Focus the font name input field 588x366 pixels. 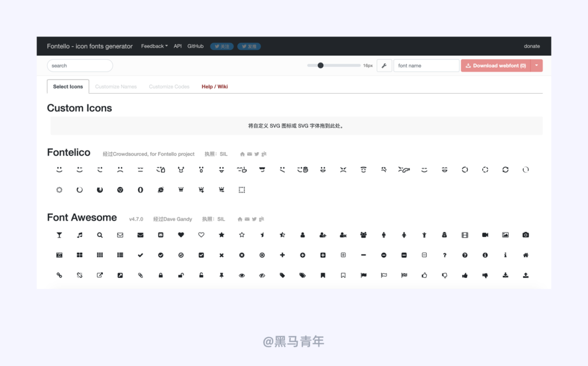(x=426, y=66)
